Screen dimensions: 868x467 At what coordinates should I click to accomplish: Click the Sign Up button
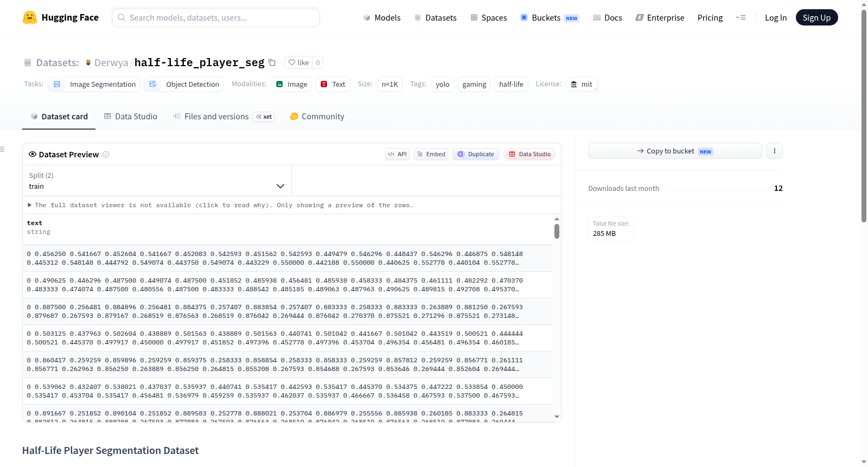coord(816,17)
